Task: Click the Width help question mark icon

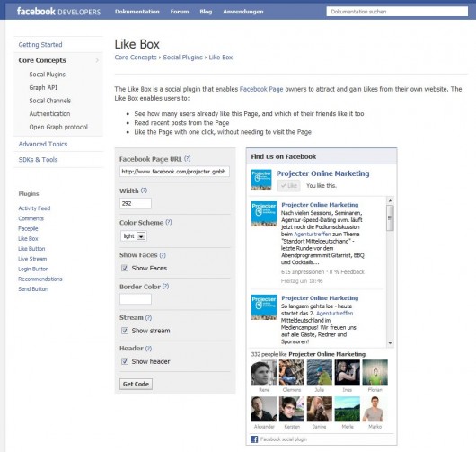Action: (145, 191)
